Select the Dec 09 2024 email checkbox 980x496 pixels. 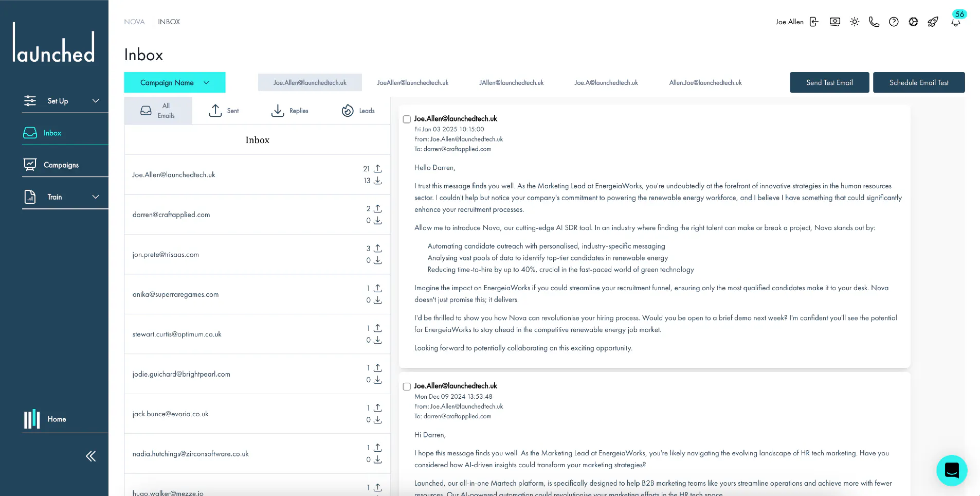407,386
